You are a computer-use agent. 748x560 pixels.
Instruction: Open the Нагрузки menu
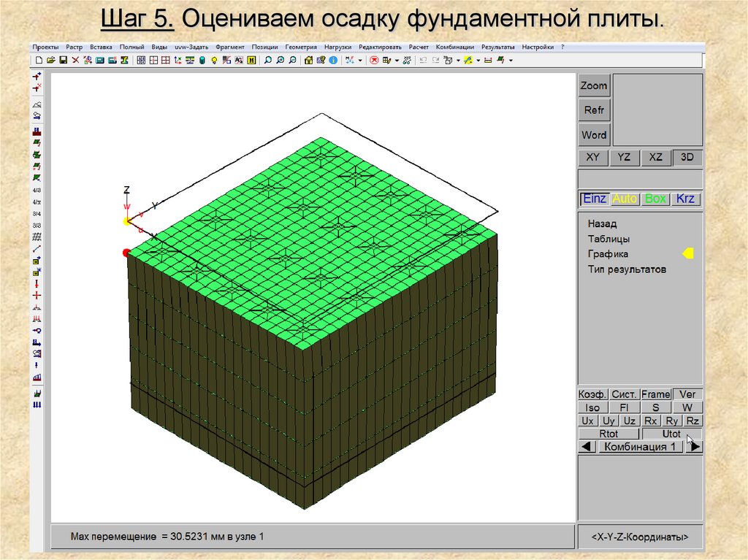(337, 47)
